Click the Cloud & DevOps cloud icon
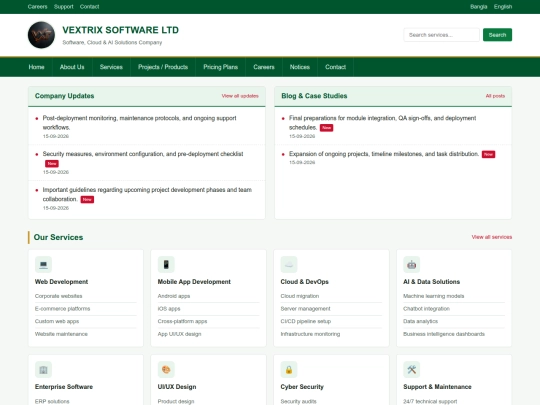Image resolution: width=540 pixels, height=405 pixels. (289, 264)
